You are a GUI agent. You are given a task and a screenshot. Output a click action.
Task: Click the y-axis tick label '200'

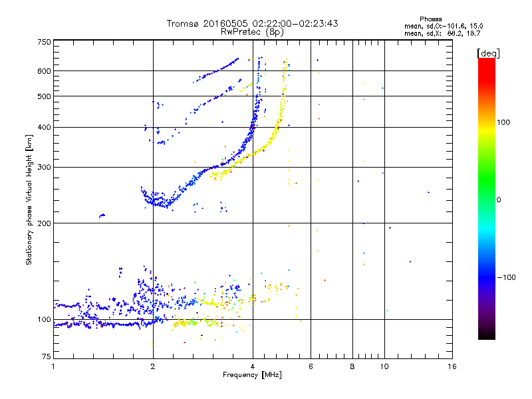click(x=44, y=223)
